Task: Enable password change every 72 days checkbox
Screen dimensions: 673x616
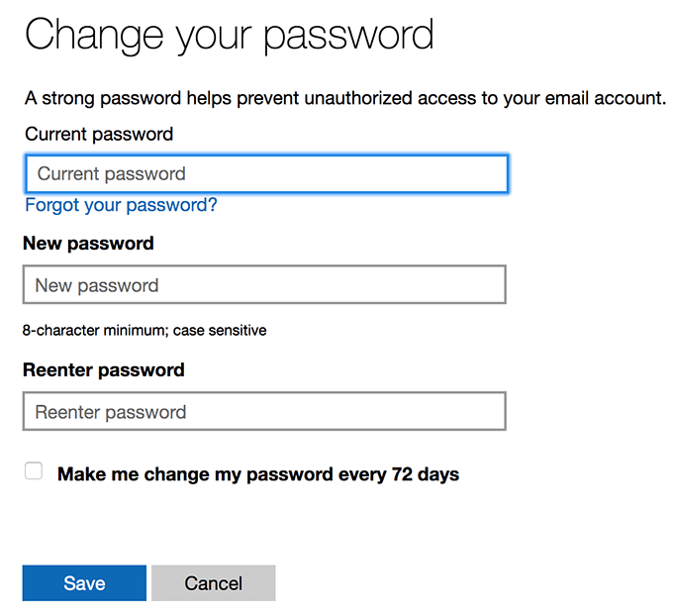Action: tap(34, 472)
